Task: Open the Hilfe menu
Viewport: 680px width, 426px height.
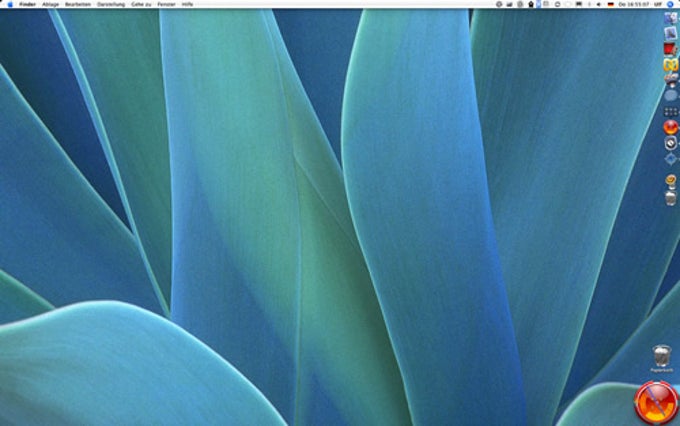Action: [x=187, y=4]
